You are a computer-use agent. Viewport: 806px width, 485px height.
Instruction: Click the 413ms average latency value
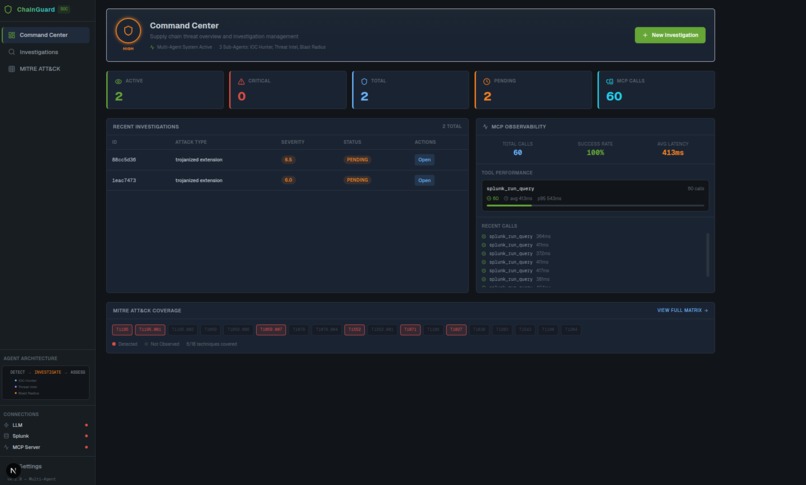pos(673,153)
